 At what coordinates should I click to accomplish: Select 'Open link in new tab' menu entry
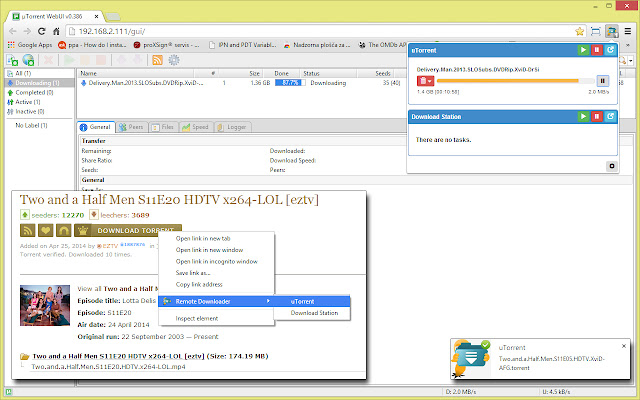pyautogui.click(x=203, y=238)
